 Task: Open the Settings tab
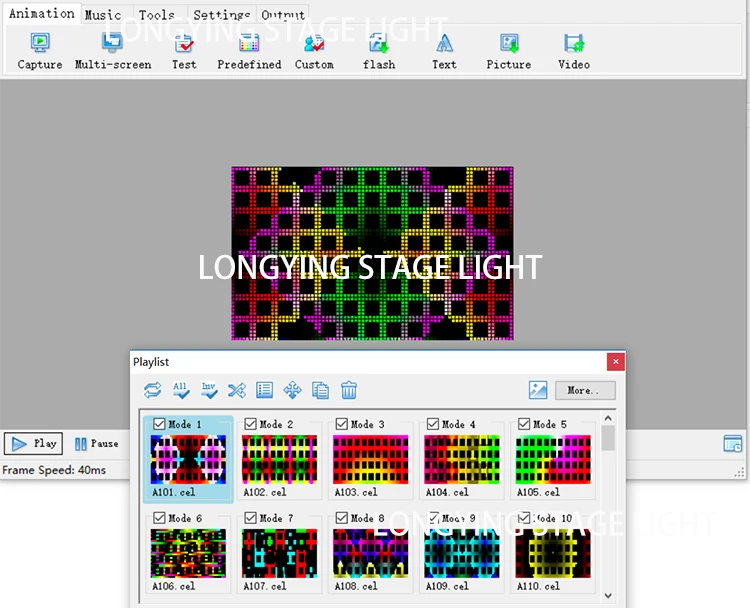point(221,15)
